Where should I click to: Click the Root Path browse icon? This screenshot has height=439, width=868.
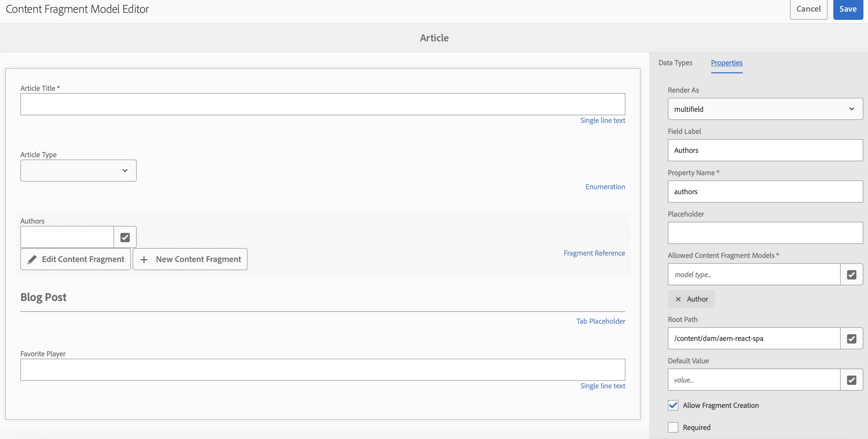pyautogui.click(x=851, y=338)
